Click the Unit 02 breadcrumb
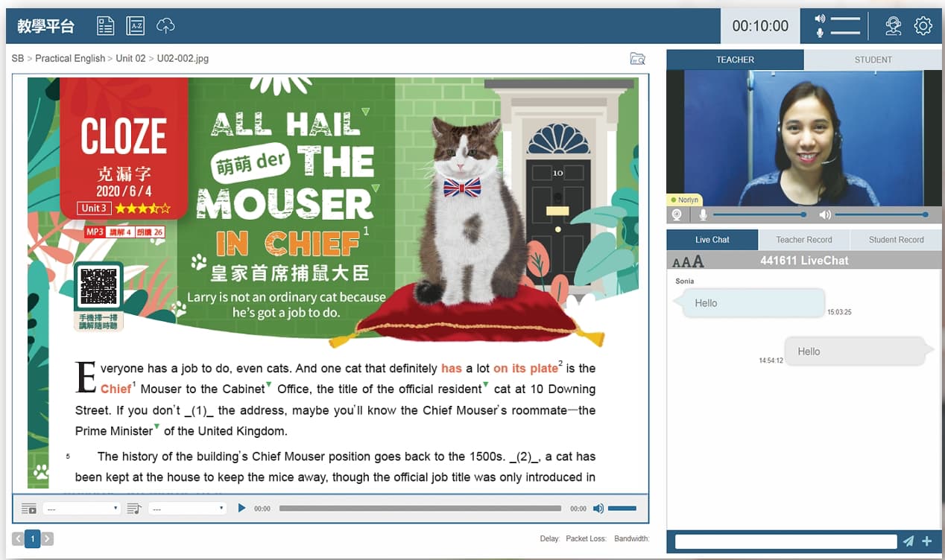This screenshot has height=560, width=945. [130, 58]
